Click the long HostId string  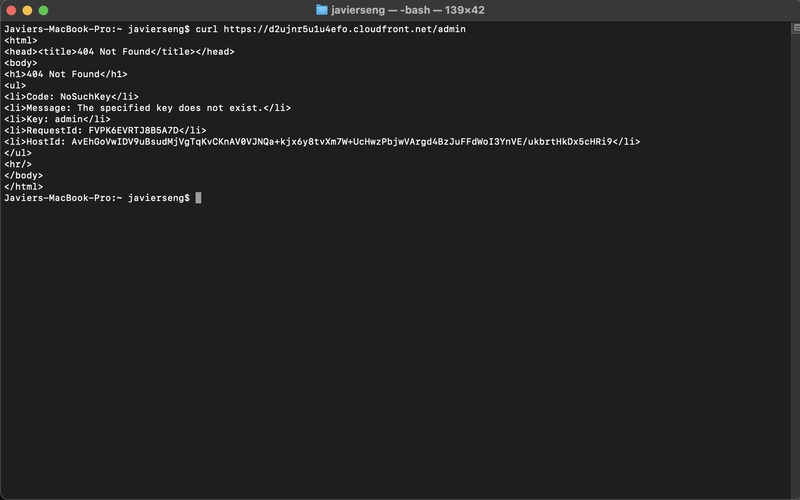click(341, 141)
